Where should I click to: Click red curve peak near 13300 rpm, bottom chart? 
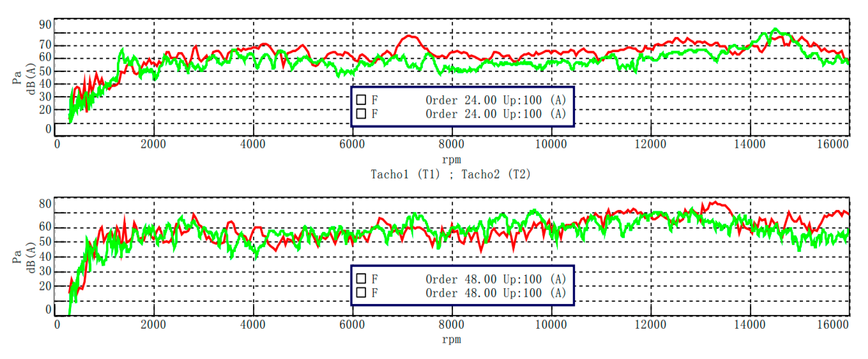point(715,202)
